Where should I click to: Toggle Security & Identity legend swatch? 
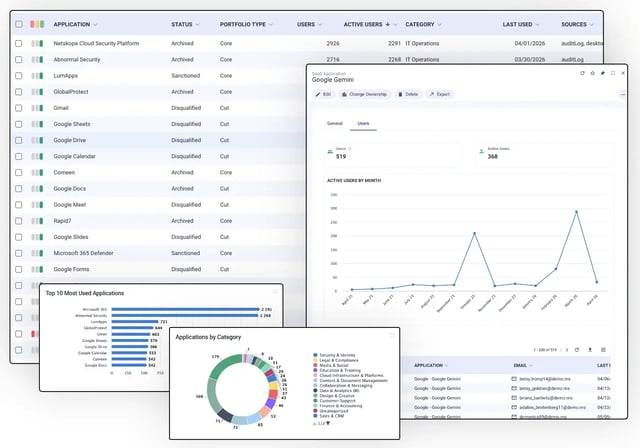pyautogui.click(x=315, y=355)
